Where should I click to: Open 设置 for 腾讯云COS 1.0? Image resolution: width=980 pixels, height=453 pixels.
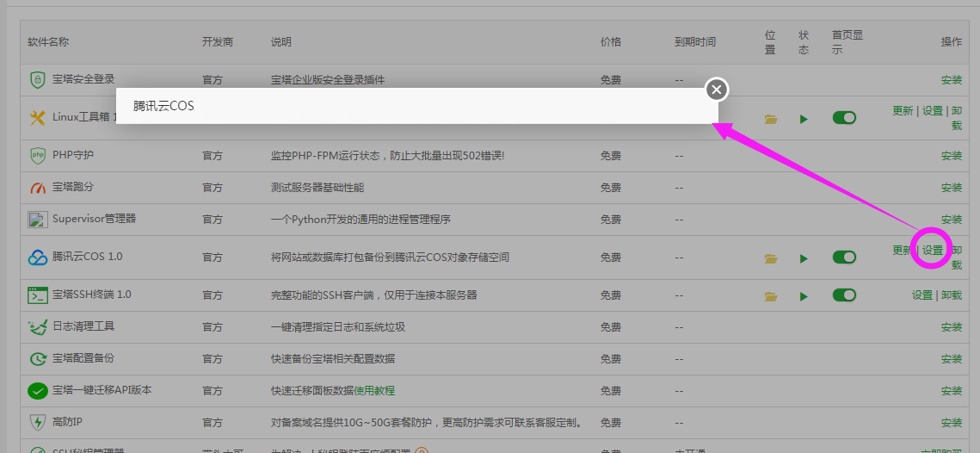click(x=933, y=251)
